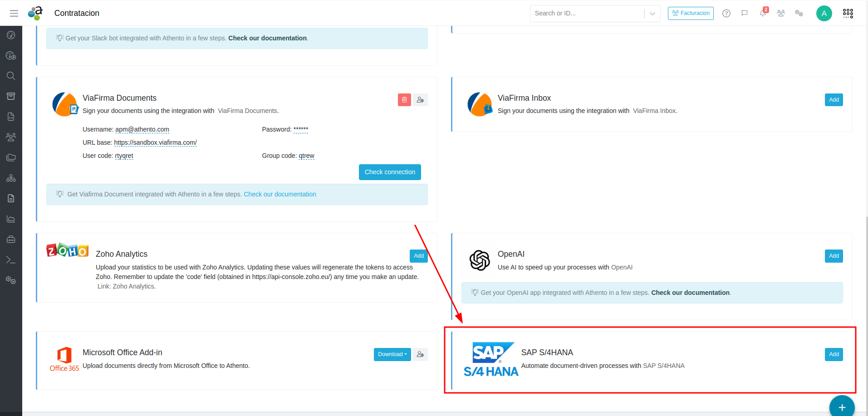Click the user avatar 'A' icon

pyautogui.click(x=824, y=13)
